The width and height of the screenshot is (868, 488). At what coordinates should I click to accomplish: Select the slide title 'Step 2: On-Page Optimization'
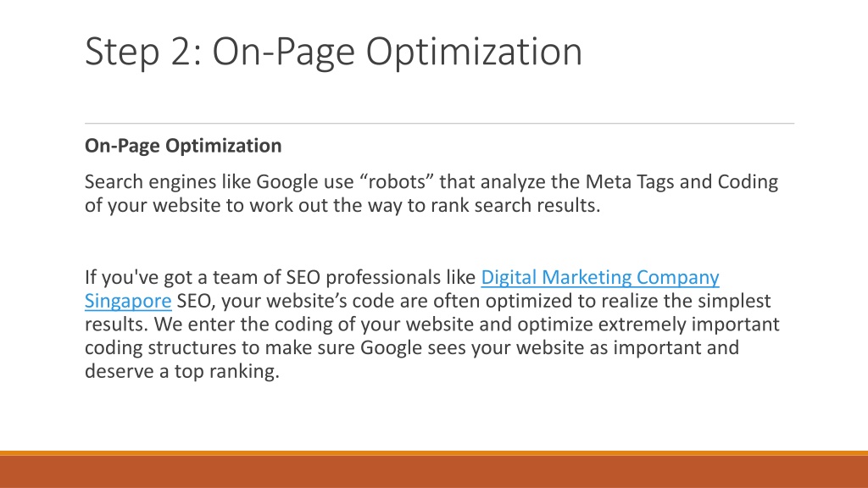tap(333, 52)
